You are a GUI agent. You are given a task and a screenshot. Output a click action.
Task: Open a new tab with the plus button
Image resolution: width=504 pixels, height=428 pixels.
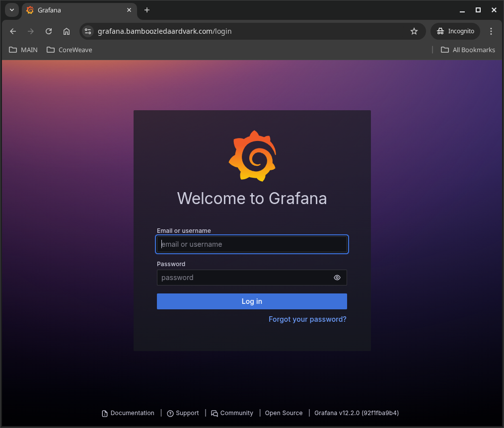click(147, 10)
